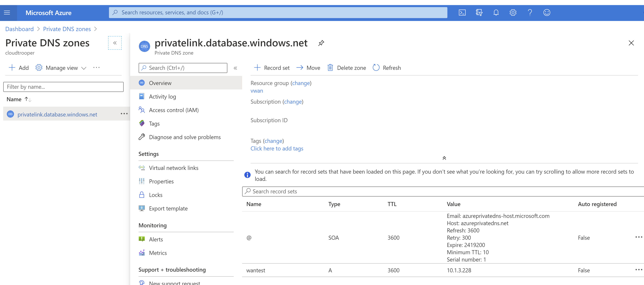
Task: Focus the Search record sets field
Action: [443, 191]
